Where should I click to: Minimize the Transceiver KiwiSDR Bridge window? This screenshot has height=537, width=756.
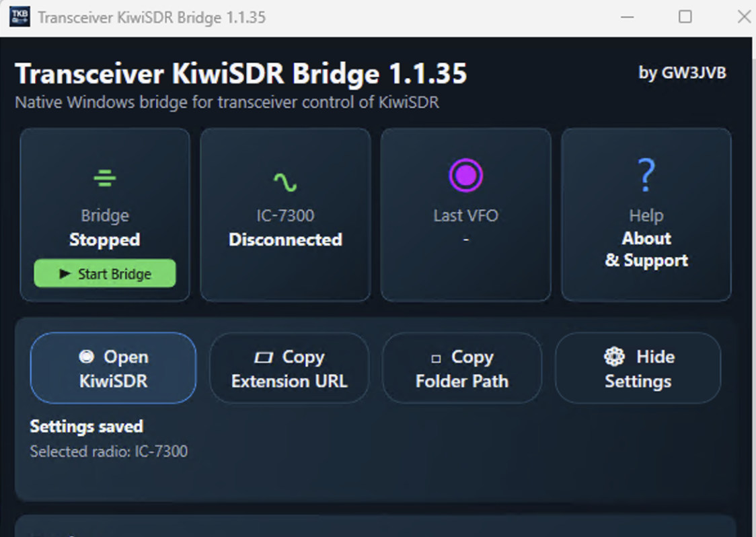tap(628, 17)
